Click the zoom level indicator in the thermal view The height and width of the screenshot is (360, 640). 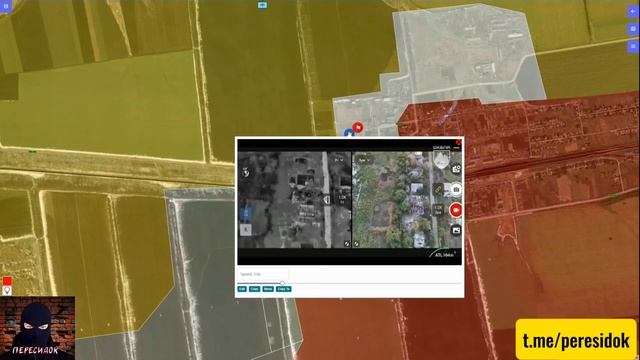tap(342, 199)
